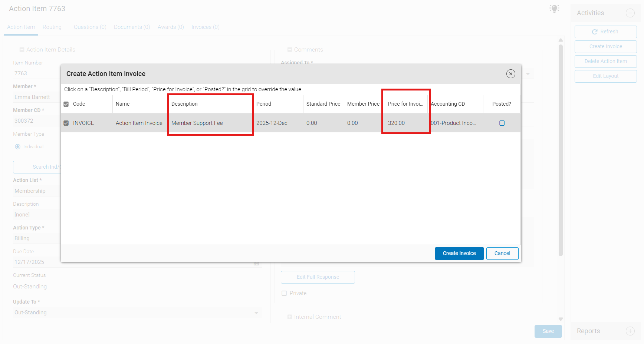Screen dimensions: 644x344
Task: Toggle the select-all checkbox in grid header
Action: [66, 104]
